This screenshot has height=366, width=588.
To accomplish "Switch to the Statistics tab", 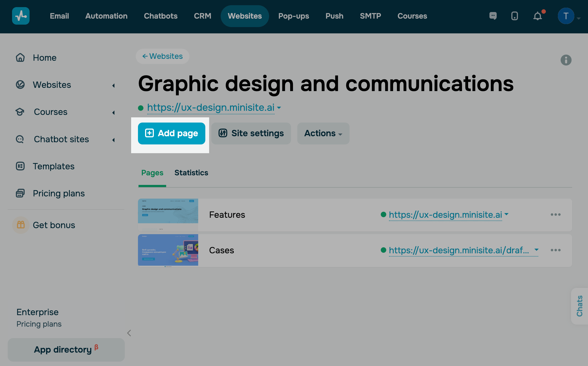I will coord(191,173).
